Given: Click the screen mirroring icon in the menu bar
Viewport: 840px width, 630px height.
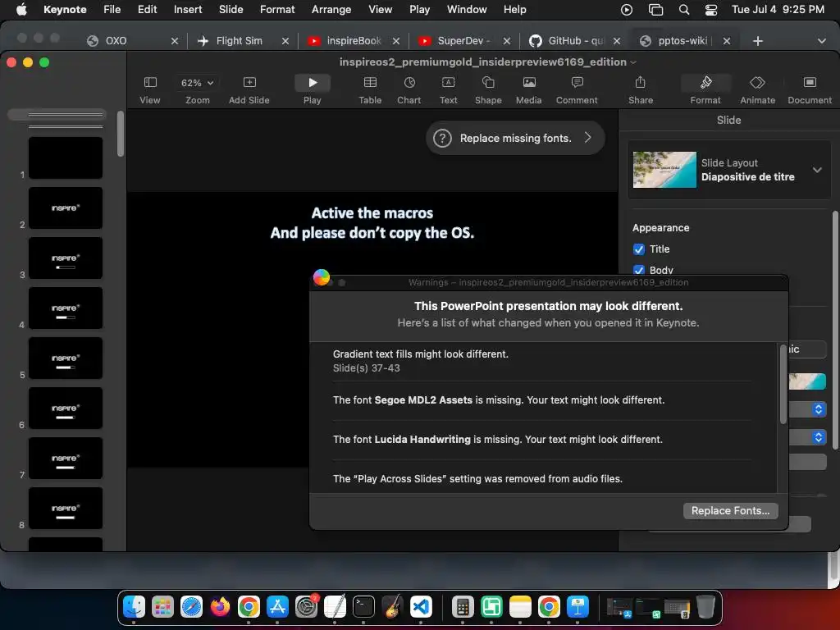Looking at the screenshot, I should pos(655,10).
